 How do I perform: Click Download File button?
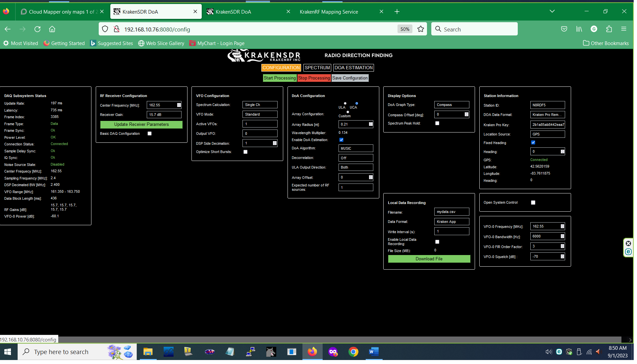point(429,259)
